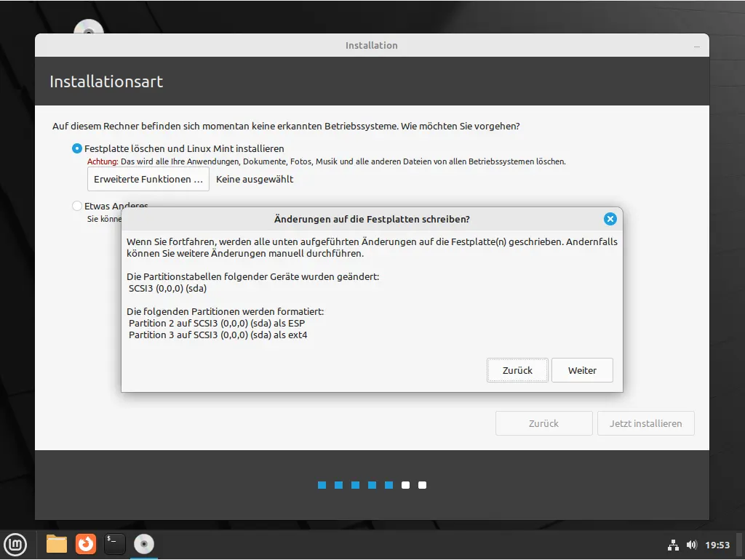Choose the 'Etwas Anderes' radio option

[77, 207]
